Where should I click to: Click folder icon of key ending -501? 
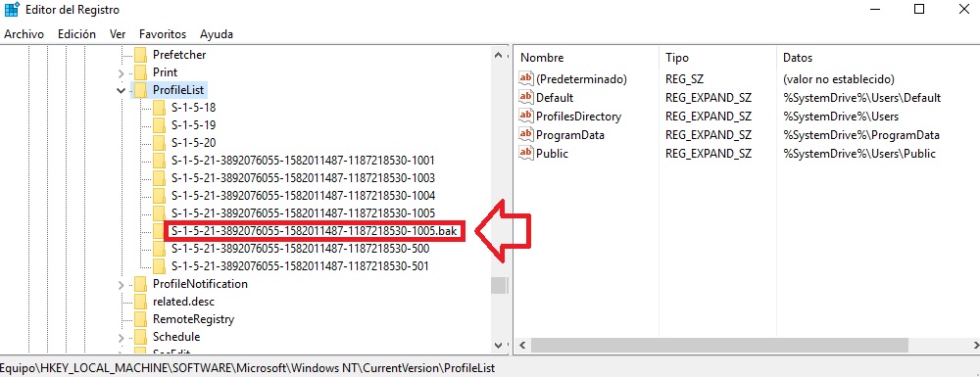point(159,266)
